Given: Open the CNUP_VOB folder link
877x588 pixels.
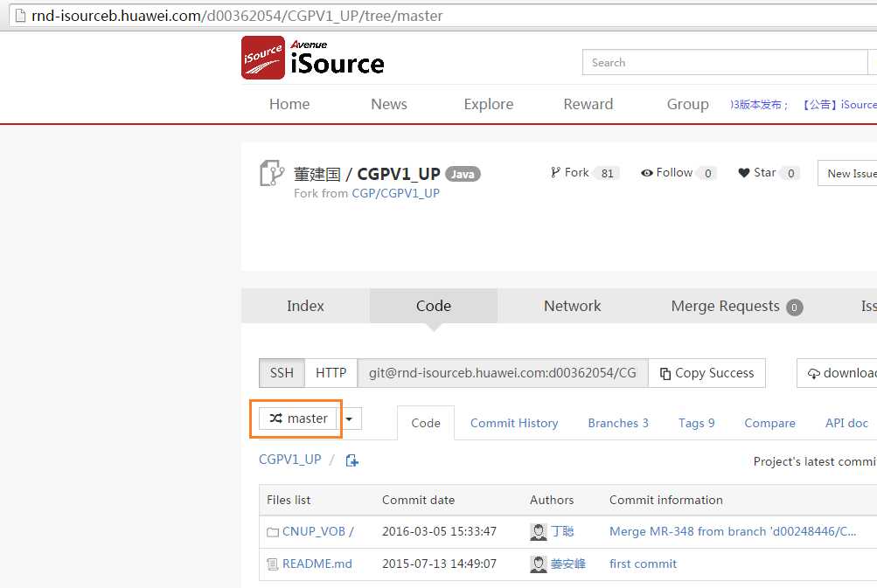Looking at the screenshot, I should coord(317,531).
